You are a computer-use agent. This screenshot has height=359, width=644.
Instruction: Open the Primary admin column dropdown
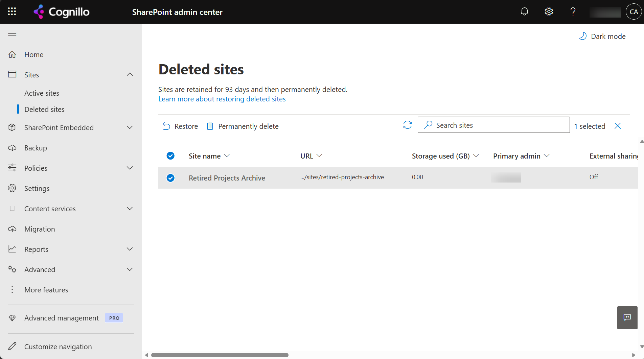(x=547, y=155)
